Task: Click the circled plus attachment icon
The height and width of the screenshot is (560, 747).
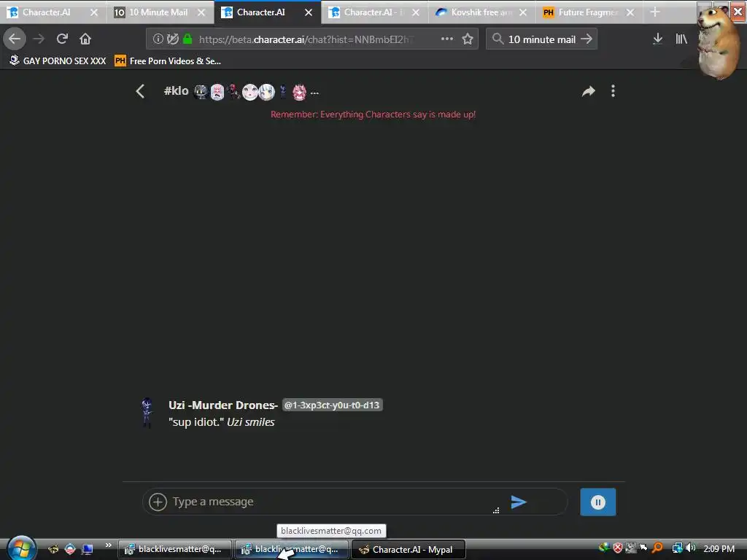Action: (x=158, y=502)
